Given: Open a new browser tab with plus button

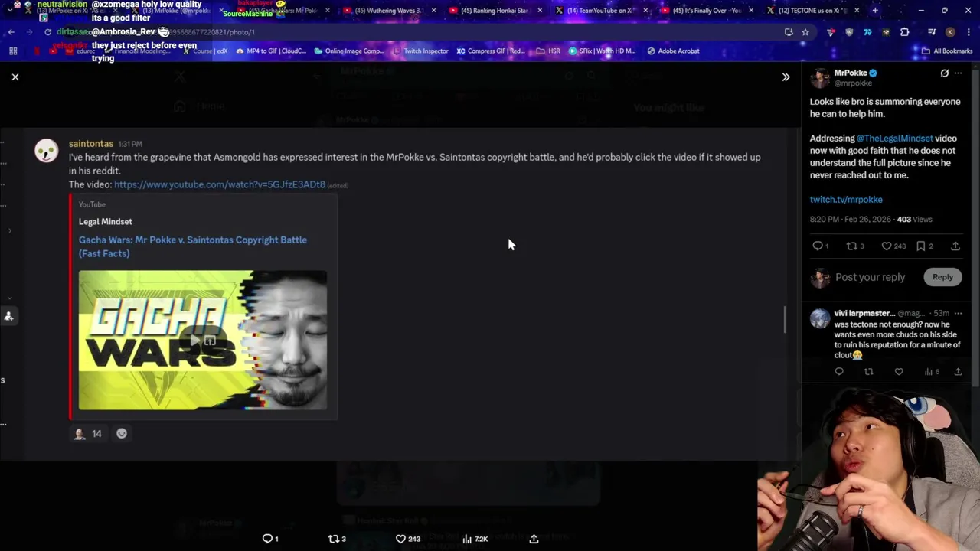Looking at the screenshot, I should (x=875, y=11).
